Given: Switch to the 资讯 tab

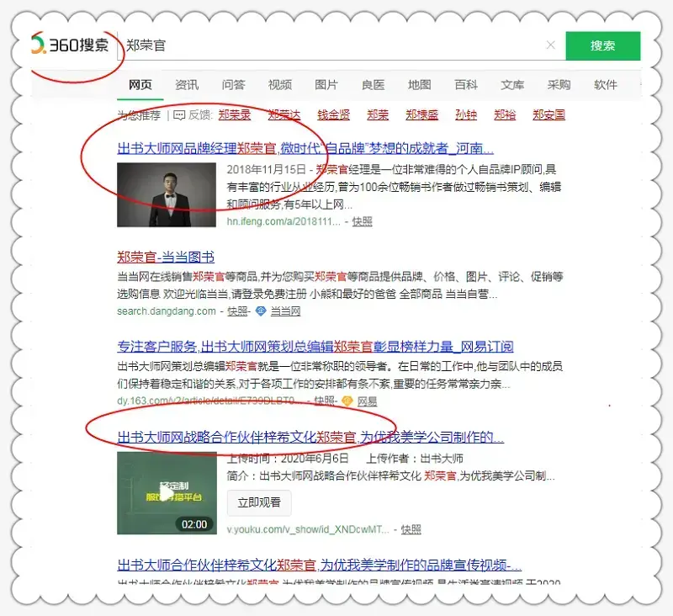Looking at the screenshot, I should (x=187, y=85).
